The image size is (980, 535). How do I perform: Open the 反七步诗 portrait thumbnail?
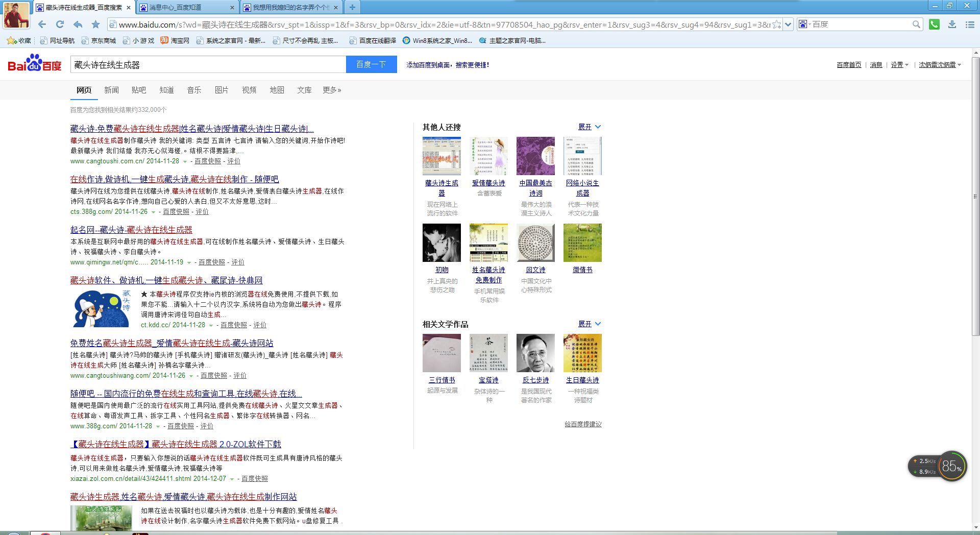pos(535,353)
